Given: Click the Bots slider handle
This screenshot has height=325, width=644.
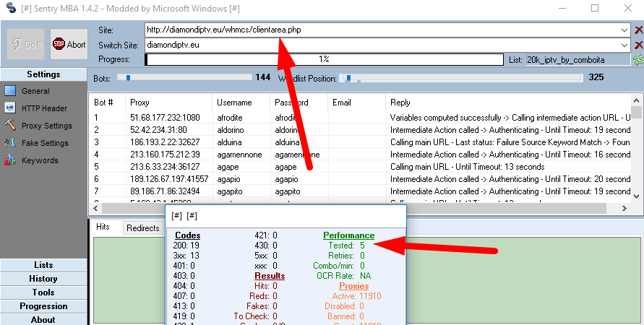Looking at the screenshot, I should 129,77.
